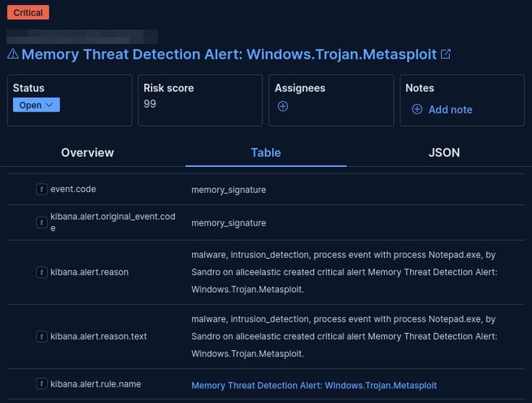Viewport: 532px width, 403px height.
Task: Click the event.code field name
Action: point(73,189)
